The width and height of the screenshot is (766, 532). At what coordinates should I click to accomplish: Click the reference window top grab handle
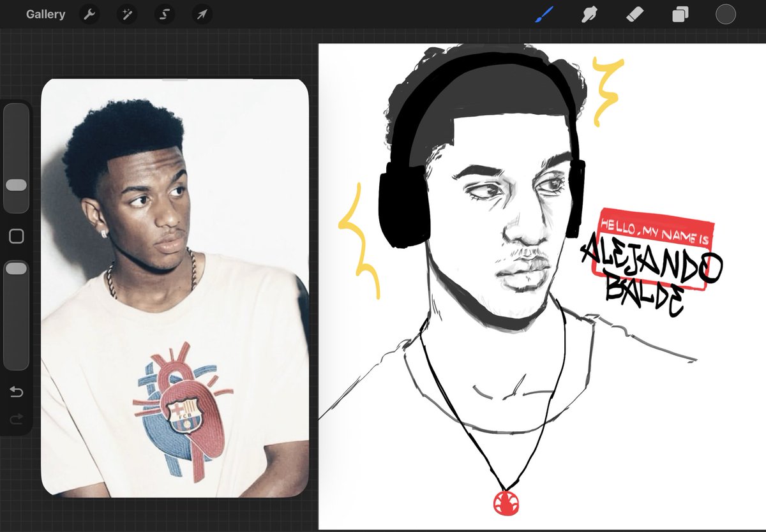click(175, 80)
